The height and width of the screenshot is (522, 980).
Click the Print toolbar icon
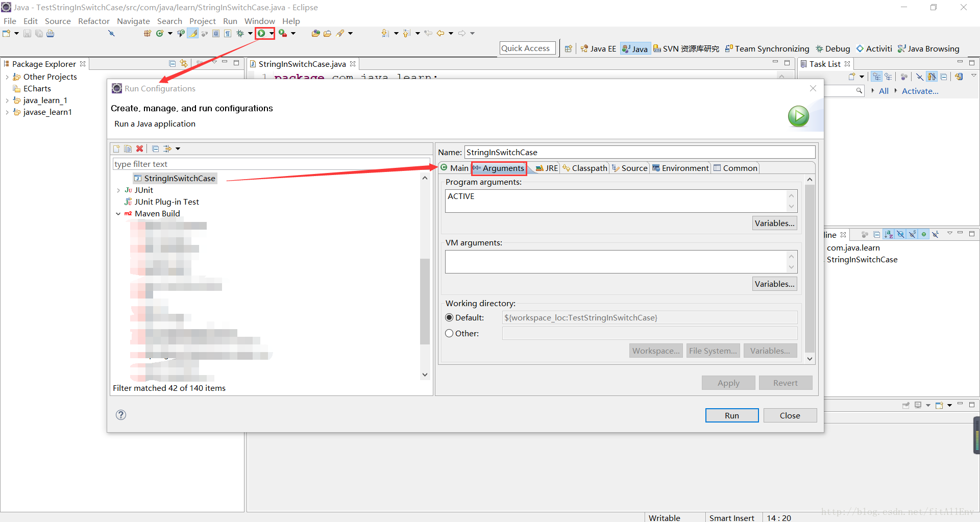[50, 34]
